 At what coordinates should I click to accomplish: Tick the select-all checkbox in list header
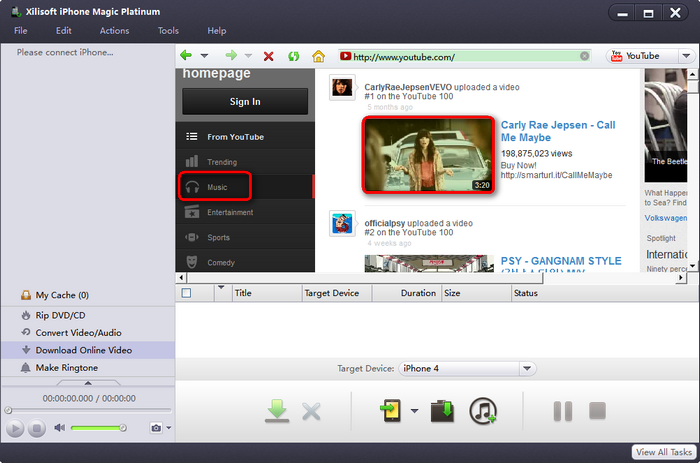click(x=186, y=293)
